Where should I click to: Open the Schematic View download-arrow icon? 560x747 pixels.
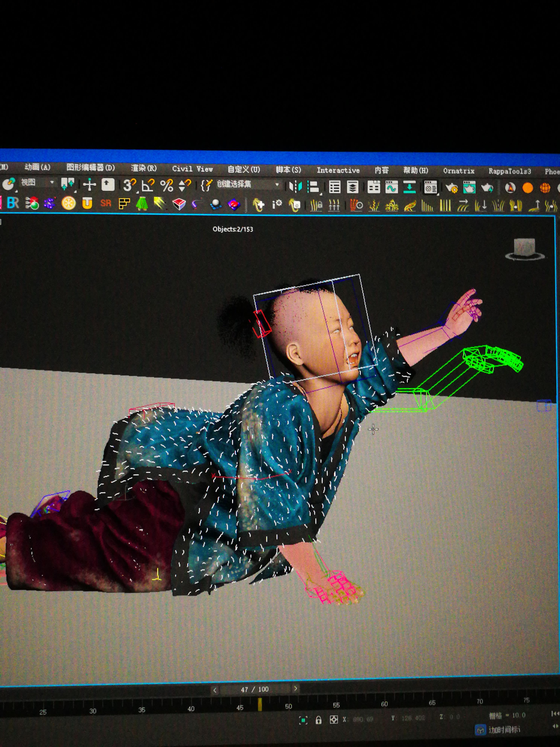click(409, 187)
